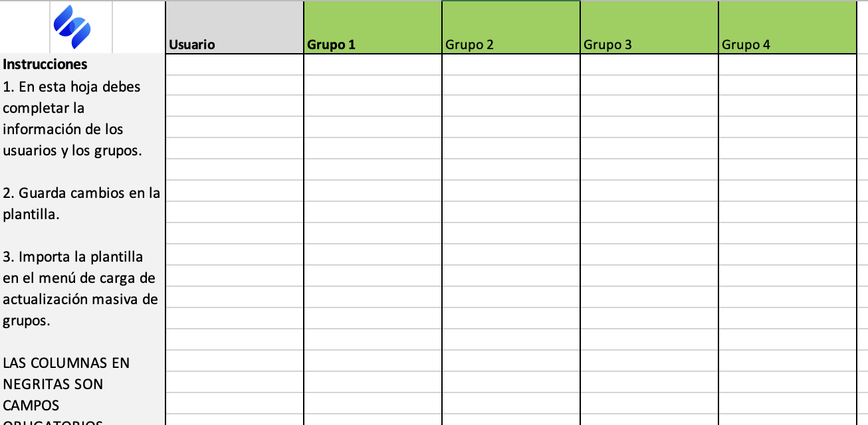Click the 'NEGRITAS SON' text line
This screenshot has height=425, width=868.
[x=53, y=384]
